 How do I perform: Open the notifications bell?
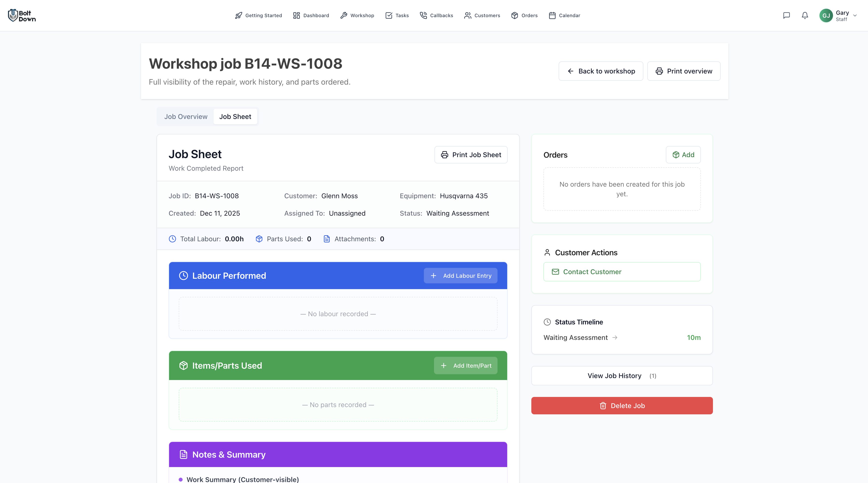click(805, 15)
